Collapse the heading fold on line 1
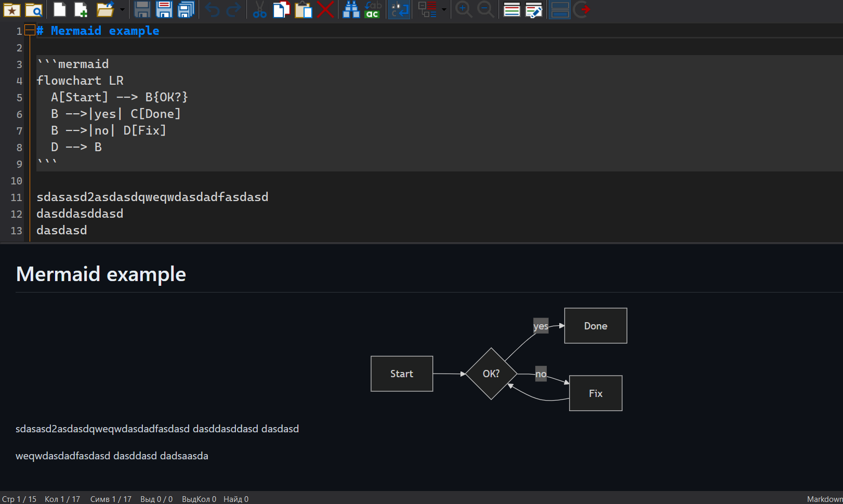The height and width of the screenshot is (504, 843). (x=30, y=30)
